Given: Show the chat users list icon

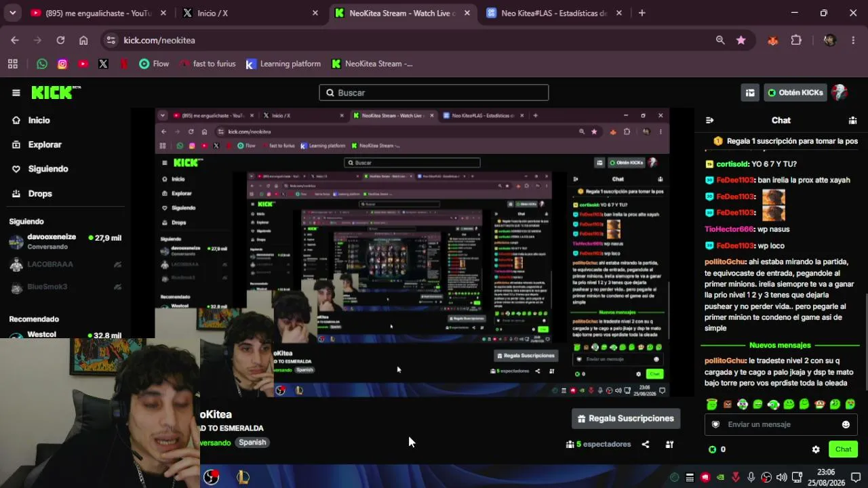Looking at the screenshot, I should click(852, 120).
